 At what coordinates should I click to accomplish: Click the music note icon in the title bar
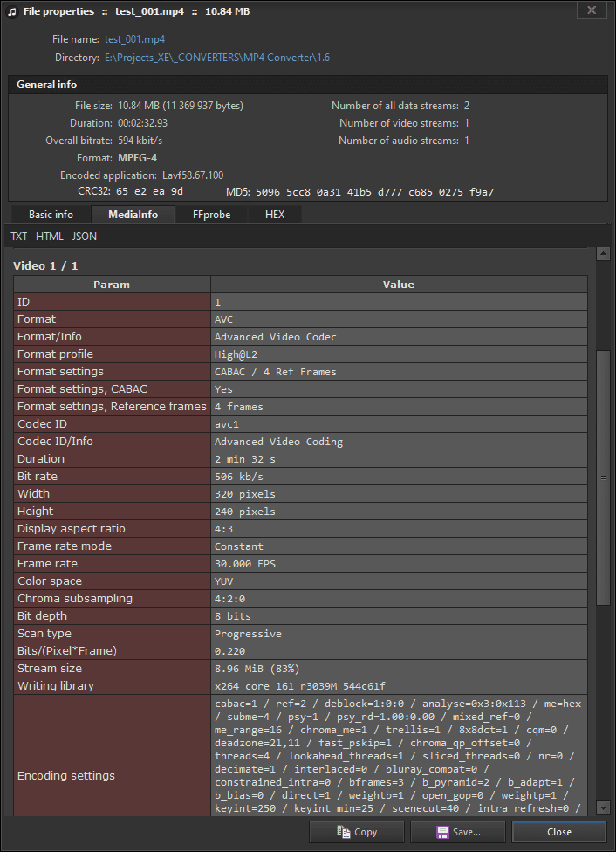point(11,10)
